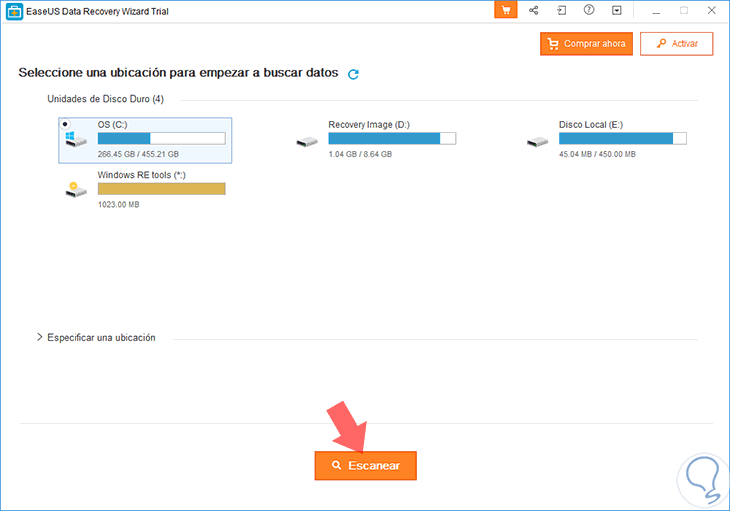The width and height of the screenshot is (730, 511).
Task: Select the Recovery Image (D:) drive icon
Action: 307,141
